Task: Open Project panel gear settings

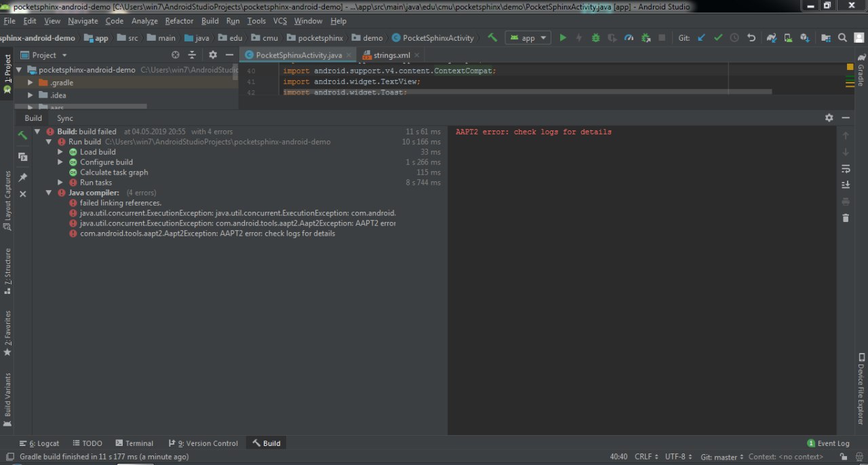Action: 213,55
